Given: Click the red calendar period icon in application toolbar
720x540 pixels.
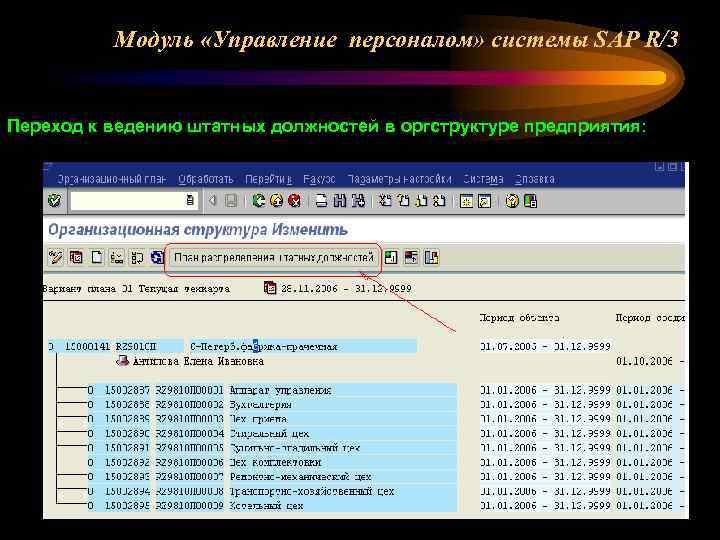Looking at the screenshot, I should (x=76, y=257).
